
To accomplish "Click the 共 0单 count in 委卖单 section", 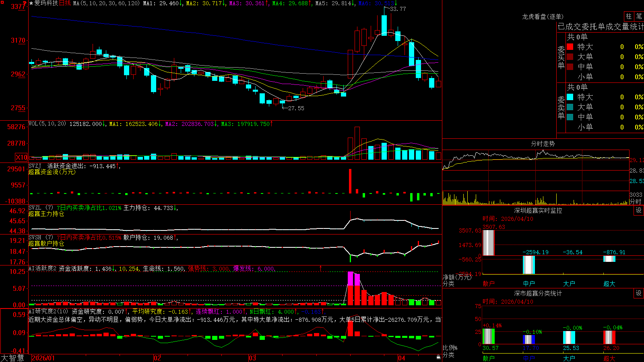I will tap(577, 87).
